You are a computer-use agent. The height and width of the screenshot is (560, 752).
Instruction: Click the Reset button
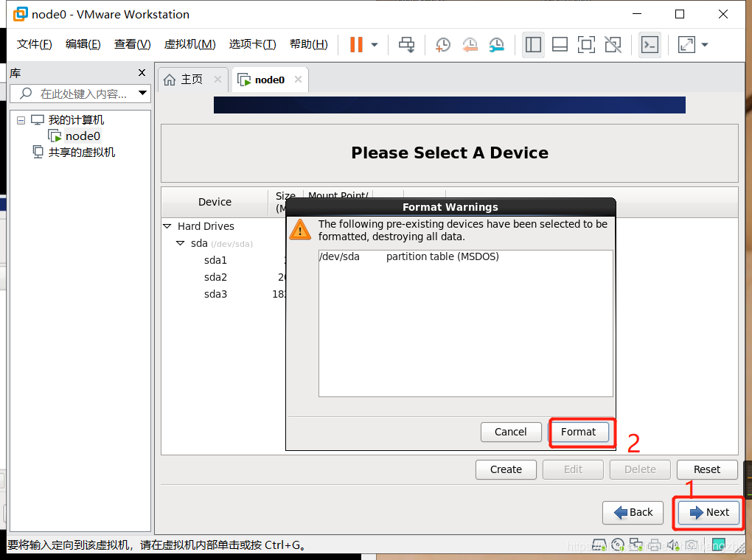point(707,469)
